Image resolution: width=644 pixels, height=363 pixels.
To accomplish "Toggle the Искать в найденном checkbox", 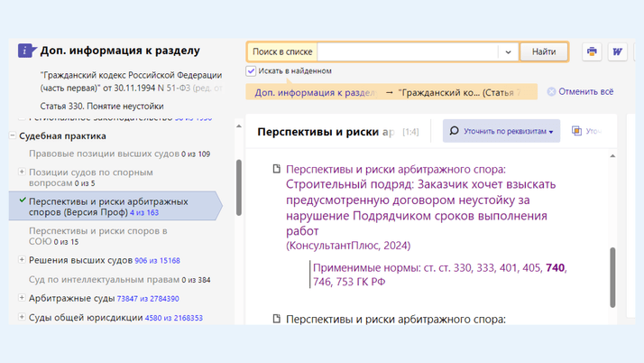I will 251,71.
